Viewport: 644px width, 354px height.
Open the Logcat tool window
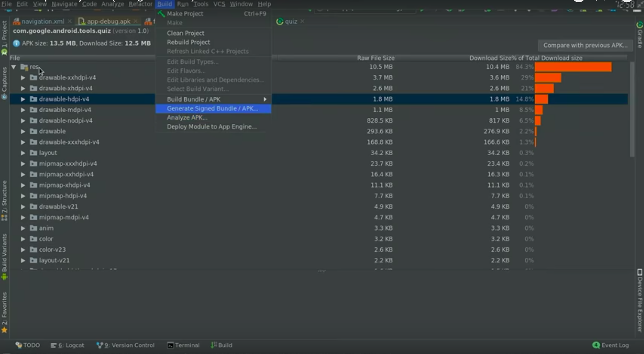coord(68,345)
